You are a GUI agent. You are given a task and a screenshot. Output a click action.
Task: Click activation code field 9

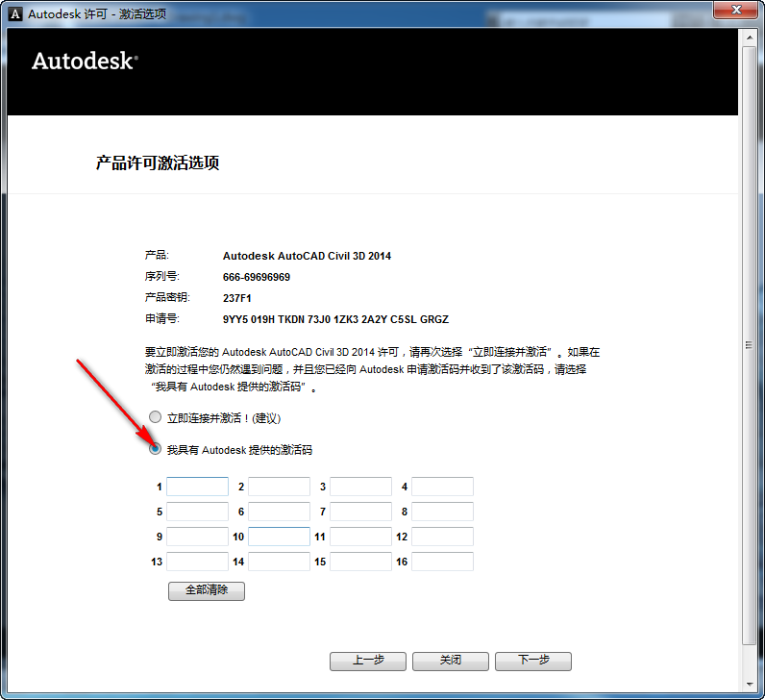pyautogui.click(x=198, y=537)
